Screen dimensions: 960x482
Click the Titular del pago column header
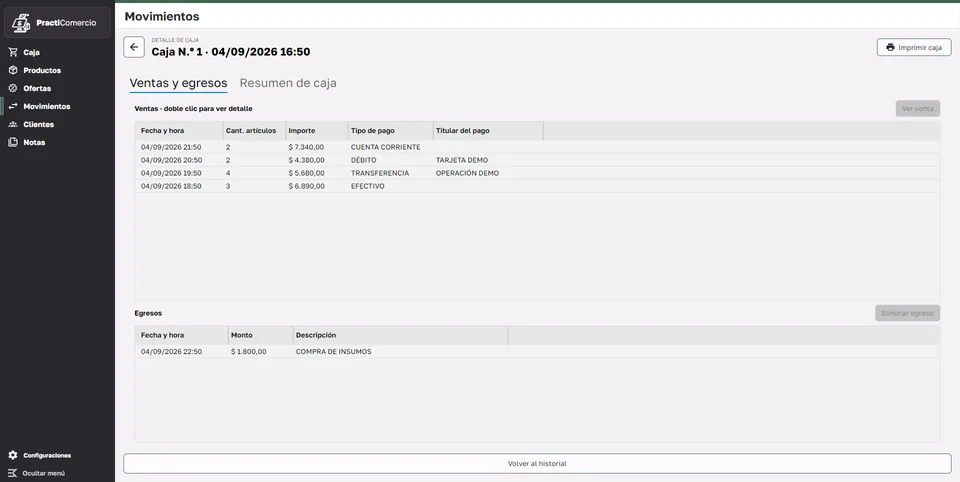pyautogui.click(x=488, y=130)
